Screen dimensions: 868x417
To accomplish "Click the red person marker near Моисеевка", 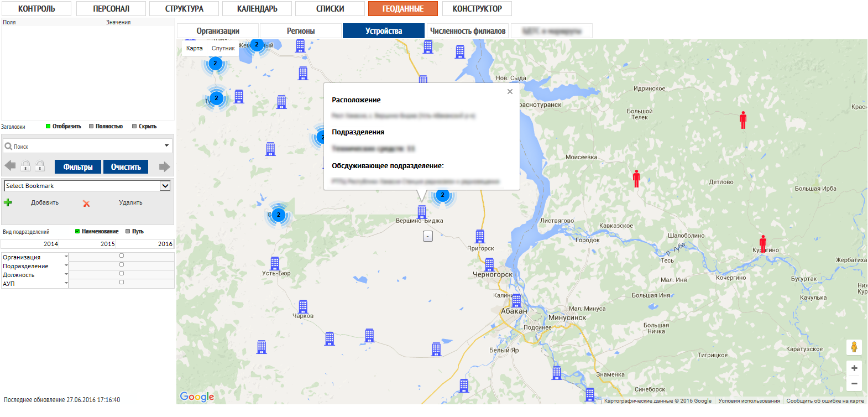I will pyautogui.click(x=636, y=179).
